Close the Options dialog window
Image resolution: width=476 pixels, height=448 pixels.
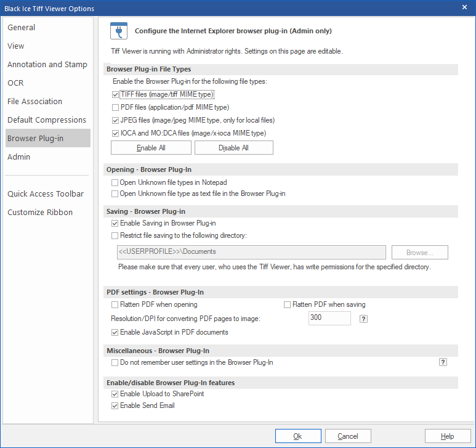464,7
